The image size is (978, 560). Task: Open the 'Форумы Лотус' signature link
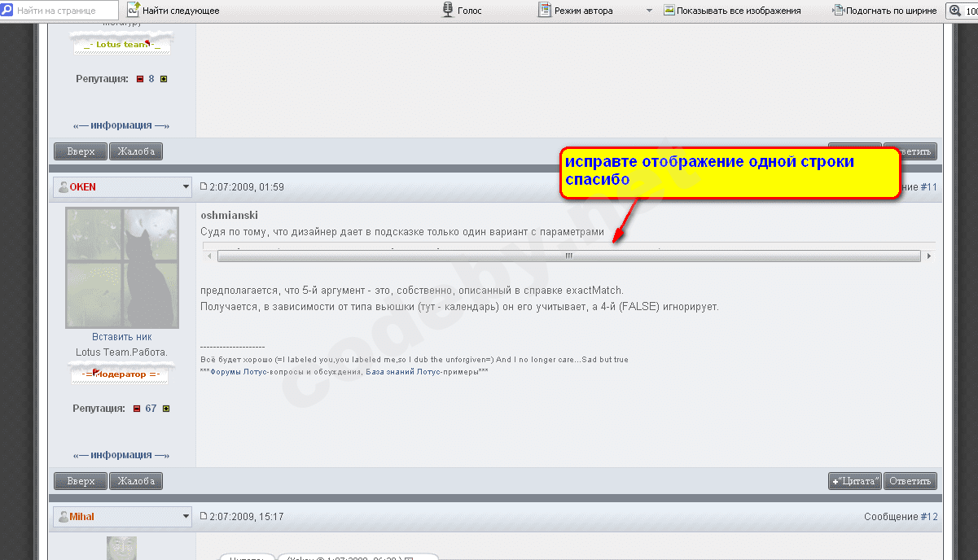click(x=239, y=372)
